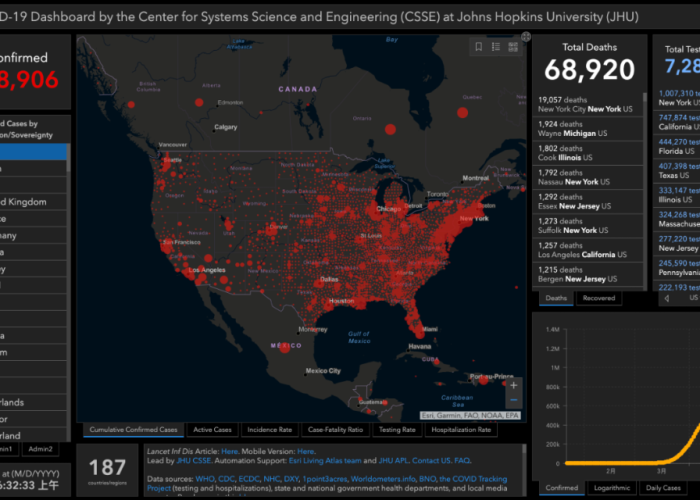
Task: Click the Contact US link
Action: (x=431, y=461)
